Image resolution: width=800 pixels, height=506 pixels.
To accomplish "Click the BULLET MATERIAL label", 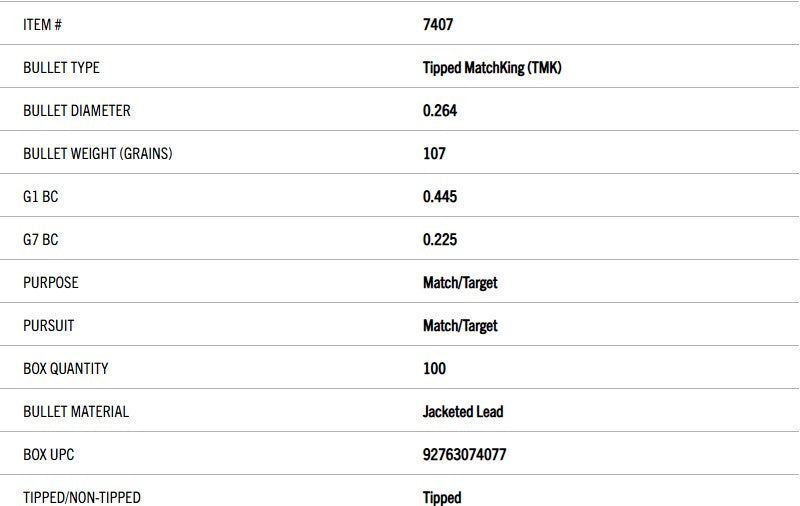I will point(75,412).
